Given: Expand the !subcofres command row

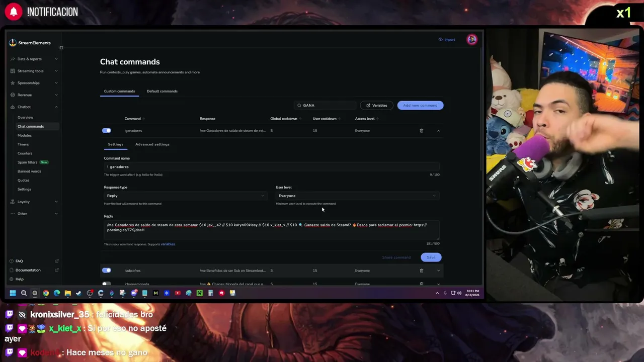Looking at the screenshot, I should [438, 270].
